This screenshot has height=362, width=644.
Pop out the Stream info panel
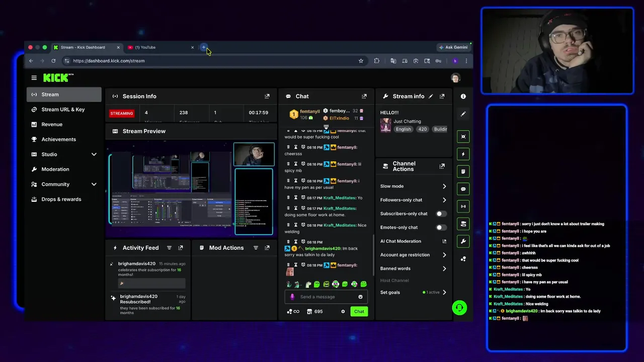pos(442,96)
